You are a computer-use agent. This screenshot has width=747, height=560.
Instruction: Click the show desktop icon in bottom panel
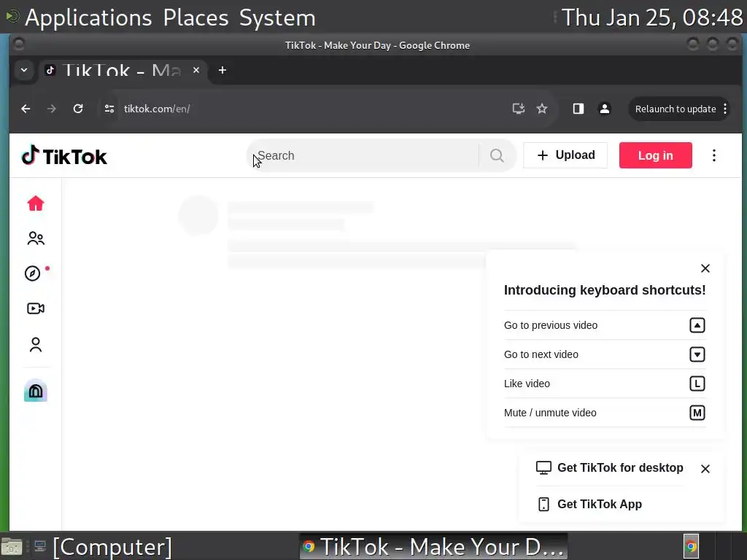point(12,547)
